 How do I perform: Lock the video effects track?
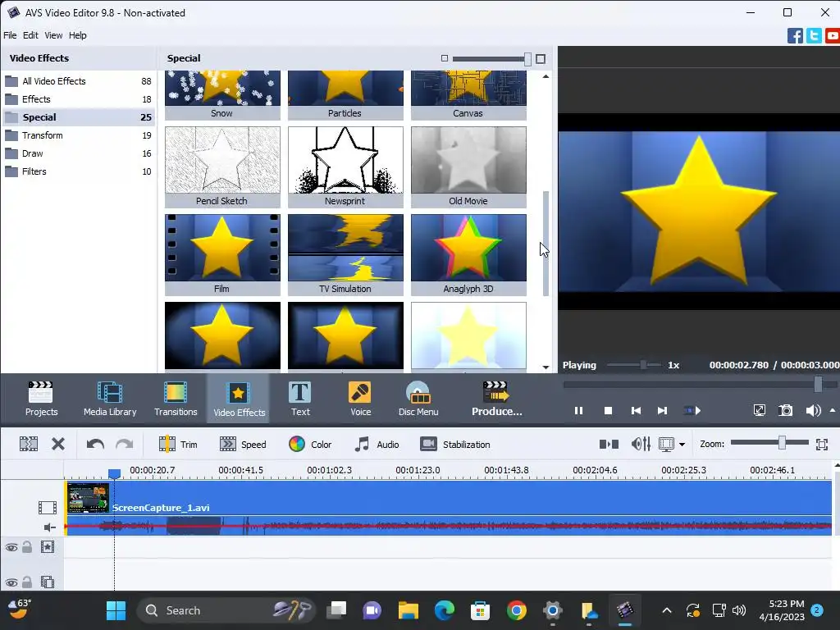(27, 547)
